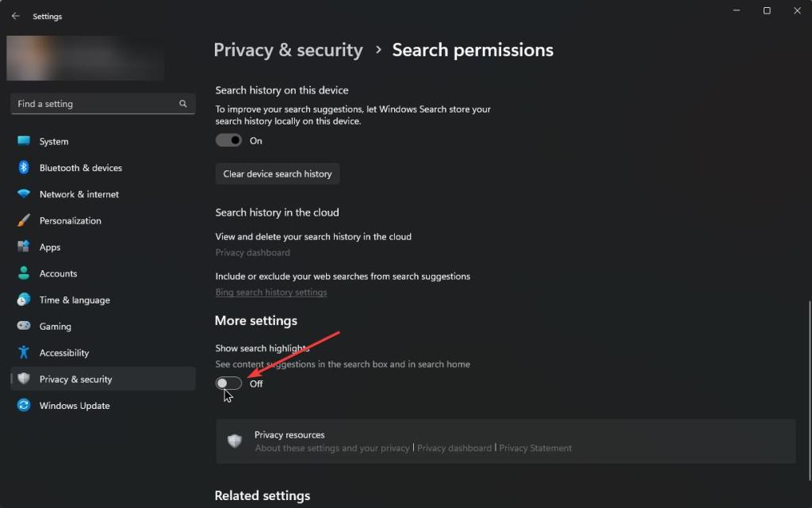Click the Accessibility figure icon

coord(24,353)
